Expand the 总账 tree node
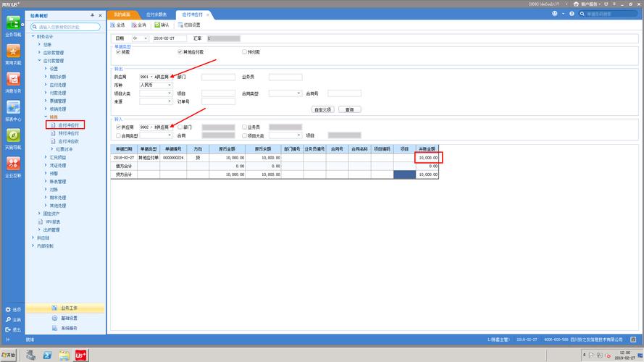The width and height of the screenshot is (644, 362). coord(39,44)
